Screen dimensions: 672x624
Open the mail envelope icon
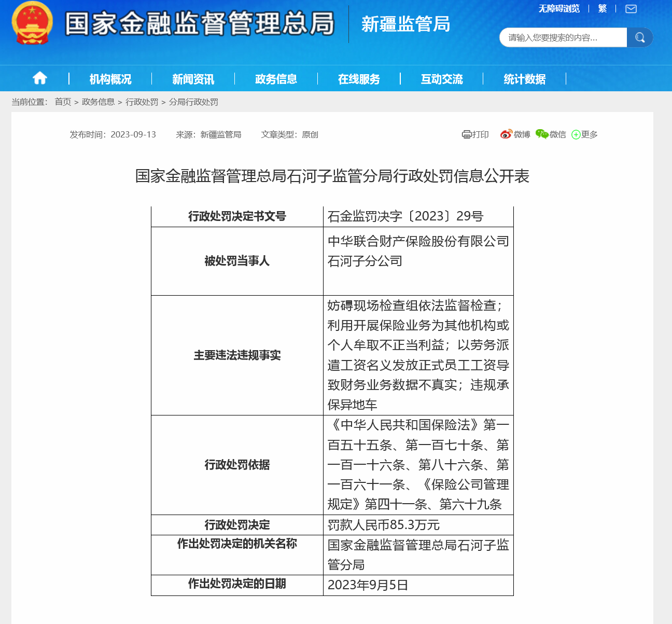pyautogui.click(x=631, y=9)
